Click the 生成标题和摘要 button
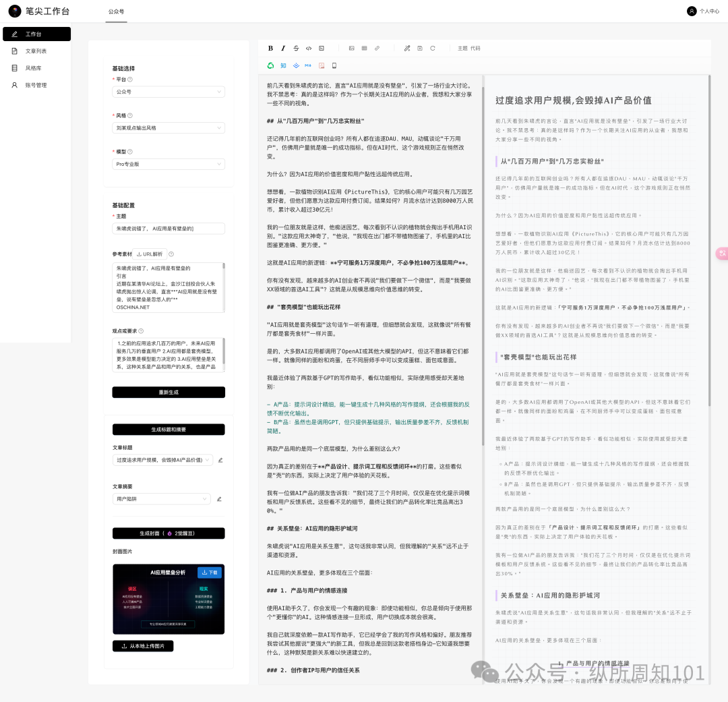Screen dimensions: 728x702 169,430
